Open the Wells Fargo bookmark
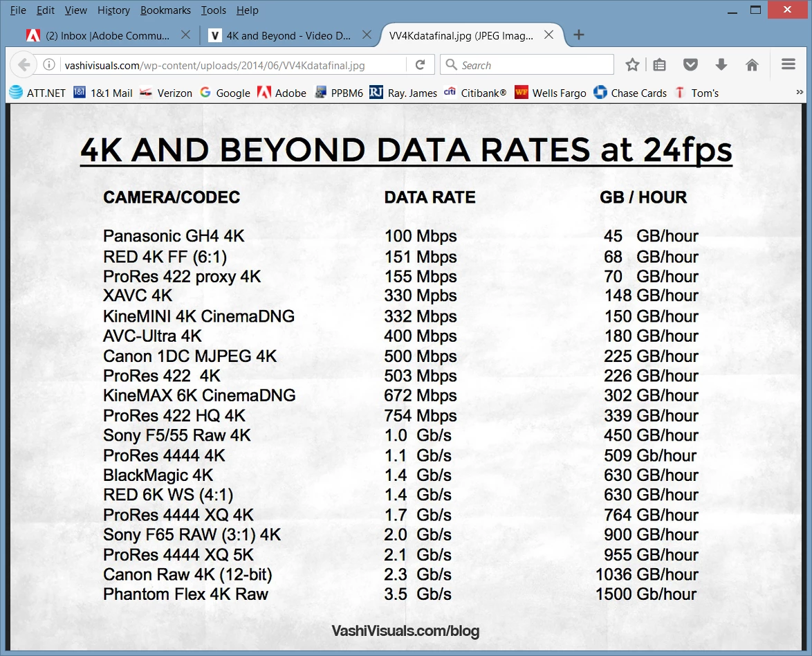Image resolution: width=812 pixels, height=656 pixels. (551, 93)
